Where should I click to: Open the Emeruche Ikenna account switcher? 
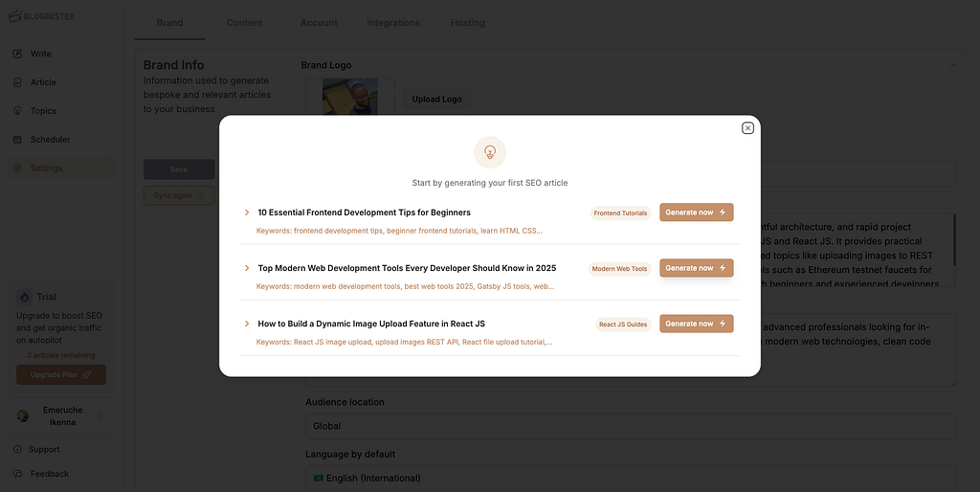(61, 415)
